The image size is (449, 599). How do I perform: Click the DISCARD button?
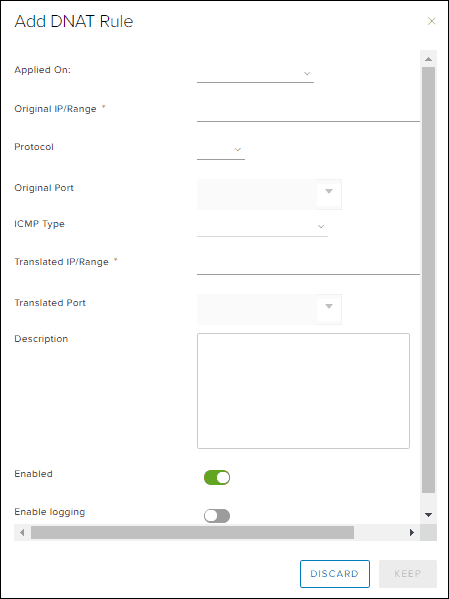(x=335, y=574)
